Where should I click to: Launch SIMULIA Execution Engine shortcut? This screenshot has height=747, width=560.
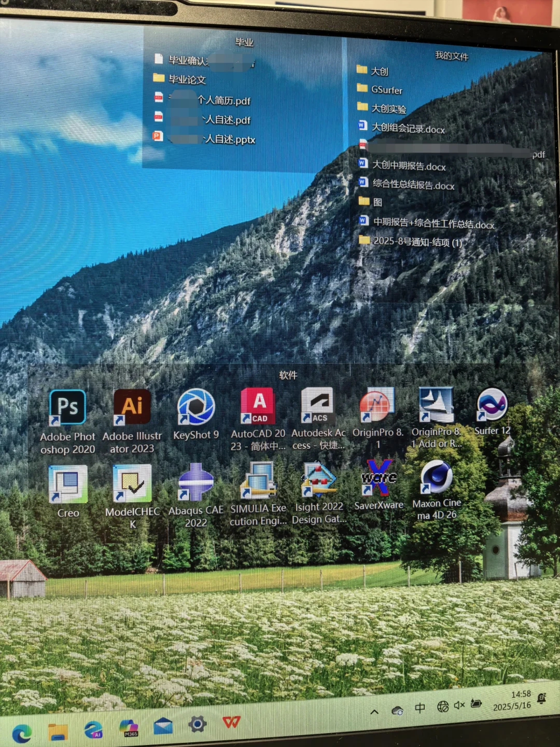[258, 493]
